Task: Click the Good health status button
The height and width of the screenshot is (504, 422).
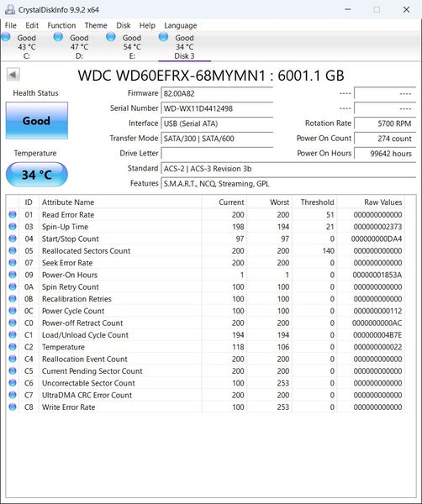Action: coord(37,120)
